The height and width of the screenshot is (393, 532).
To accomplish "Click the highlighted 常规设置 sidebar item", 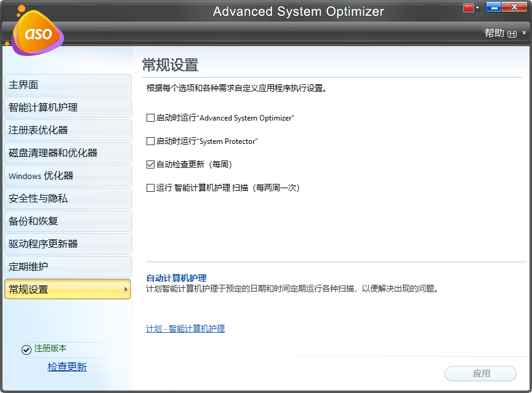I will tap(68, 289).
